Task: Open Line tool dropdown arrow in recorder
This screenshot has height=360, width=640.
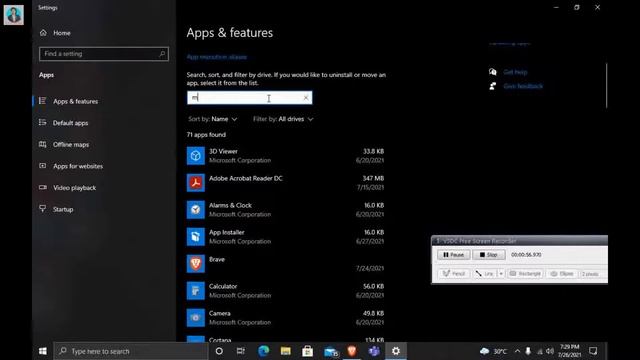Action: 501,273
